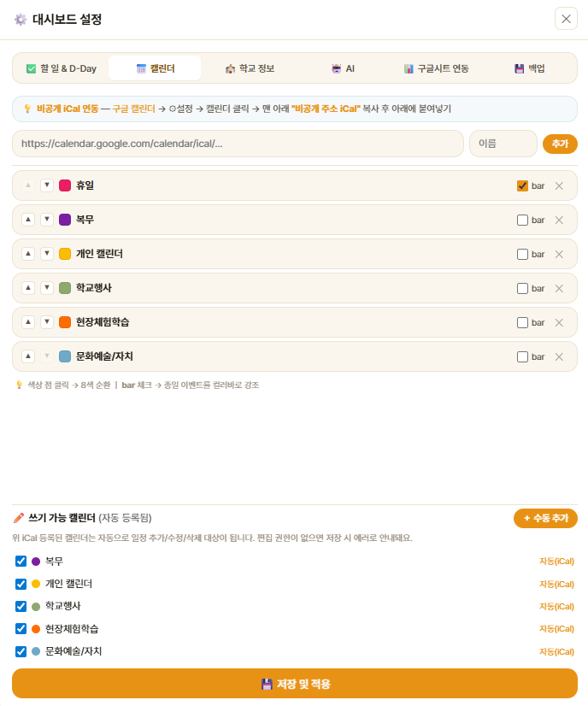
Task: Cycle the purple 복무 color swatch
Action: (x=65, y=220)
